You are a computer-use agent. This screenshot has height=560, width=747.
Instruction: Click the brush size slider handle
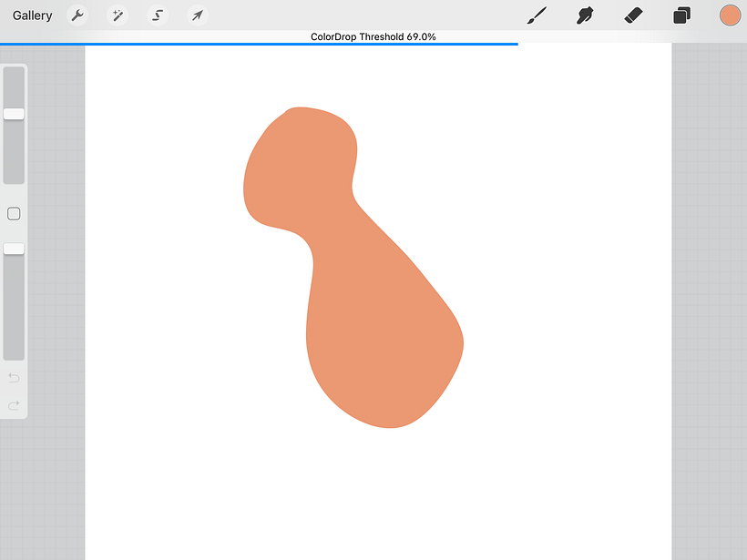14,114
